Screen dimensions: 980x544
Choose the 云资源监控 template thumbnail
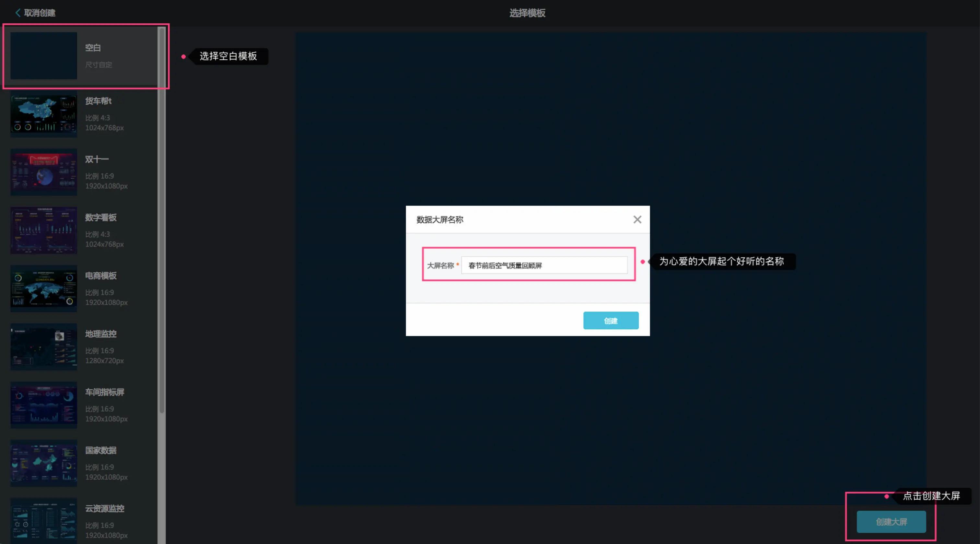[x=44, y=521]
